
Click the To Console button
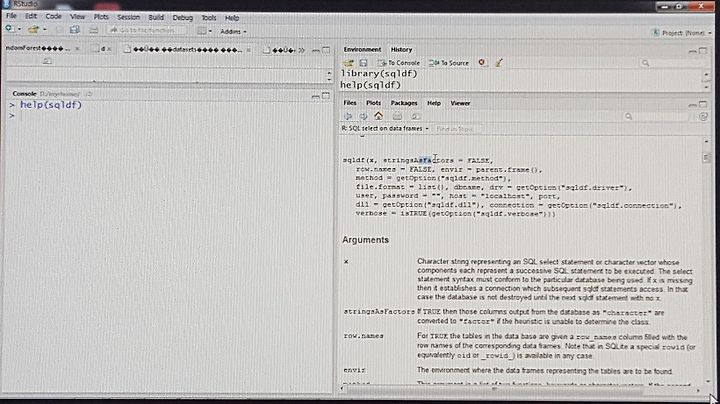tap(399, 63)
